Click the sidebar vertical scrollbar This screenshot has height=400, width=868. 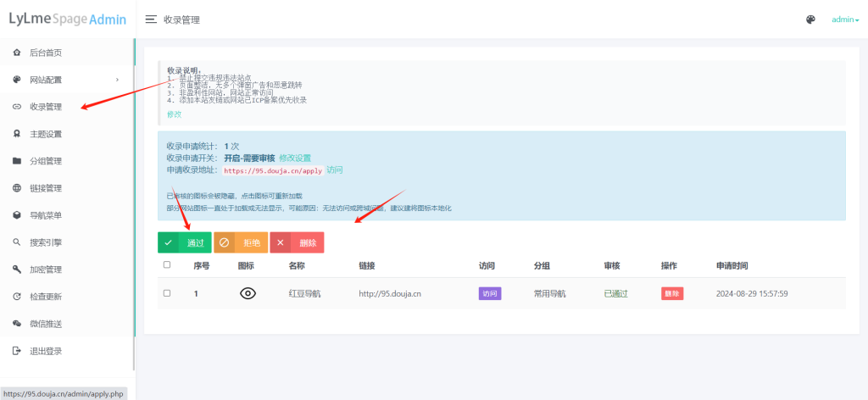[134, 205]
